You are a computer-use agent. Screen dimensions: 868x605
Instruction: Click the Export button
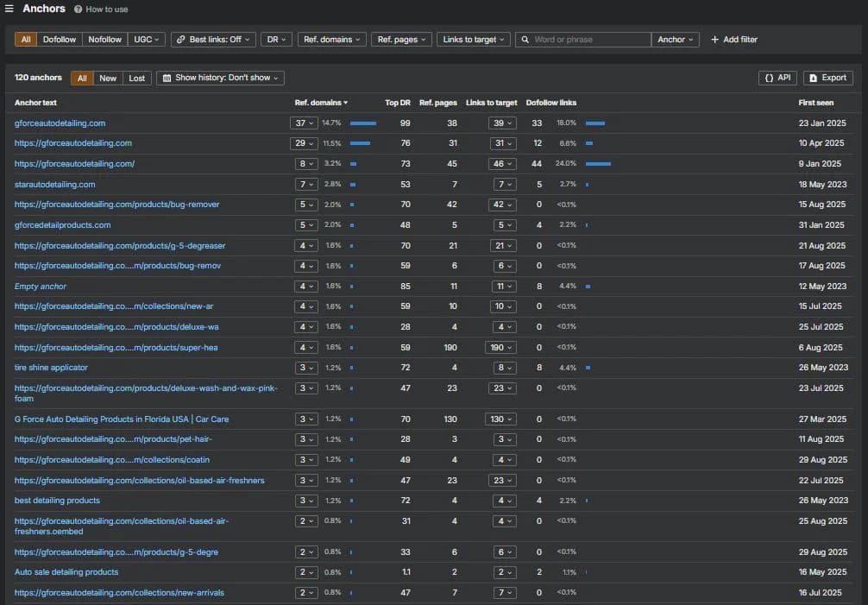coord(827,78)
